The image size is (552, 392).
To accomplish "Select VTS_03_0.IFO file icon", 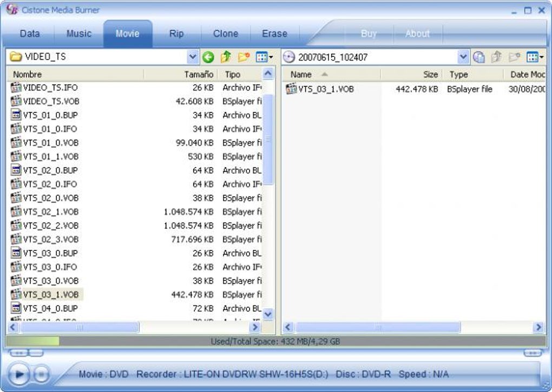I will [x=16, y=266].
